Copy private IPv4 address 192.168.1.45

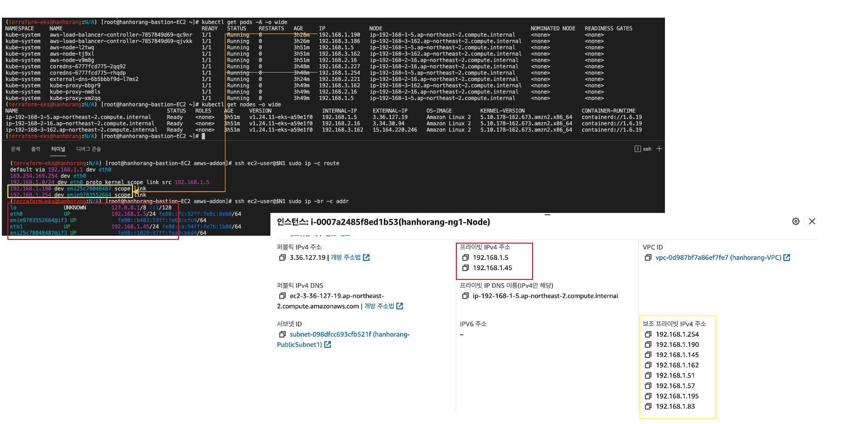[x=466, y=268]
